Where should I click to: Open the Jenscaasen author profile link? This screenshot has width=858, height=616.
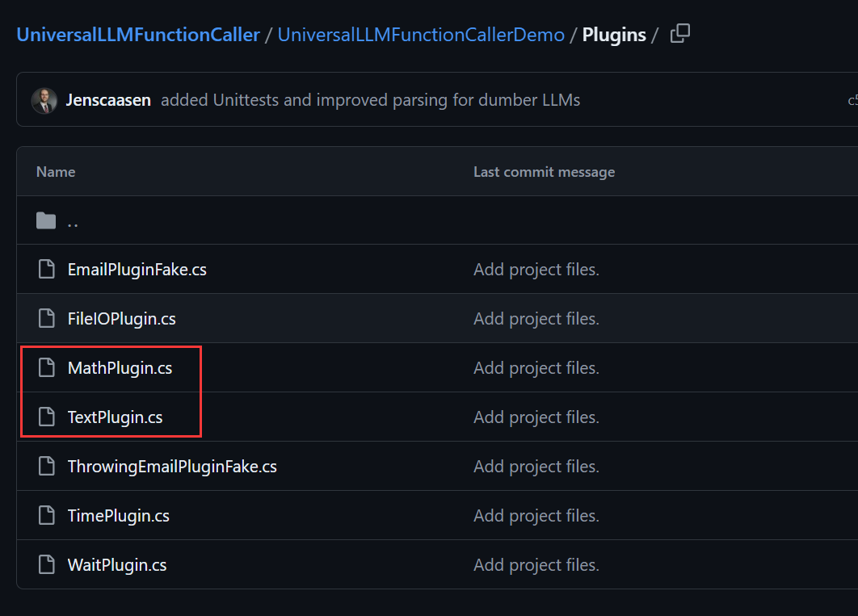pos(108,101)
